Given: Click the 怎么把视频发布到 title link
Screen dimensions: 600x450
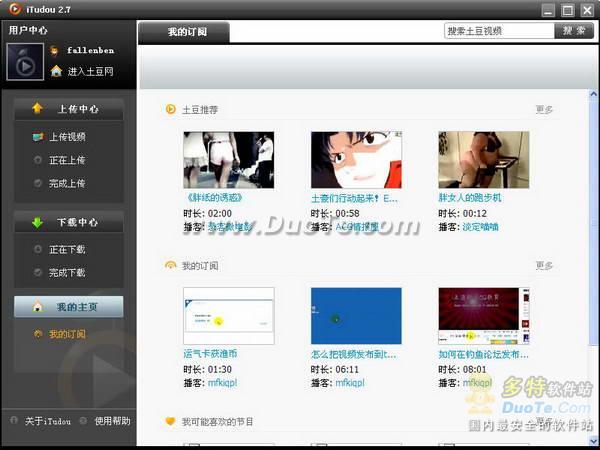Looking at the screenshot, I should (x=353, y=354).
